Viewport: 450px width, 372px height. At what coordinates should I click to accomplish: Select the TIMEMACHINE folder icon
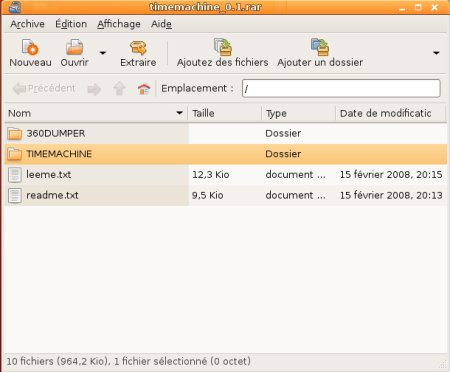click(15, 154)
